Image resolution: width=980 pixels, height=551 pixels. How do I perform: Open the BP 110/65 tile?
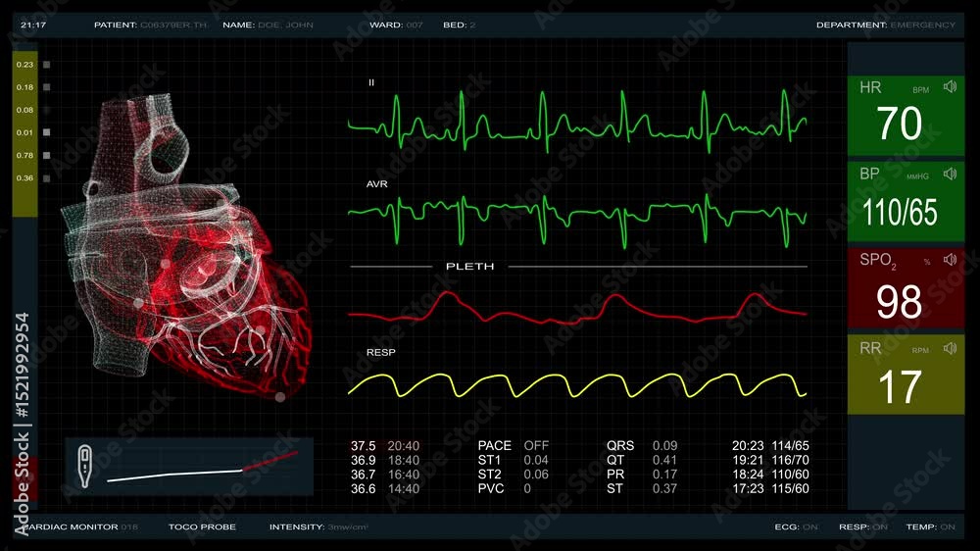click(906, 202)
